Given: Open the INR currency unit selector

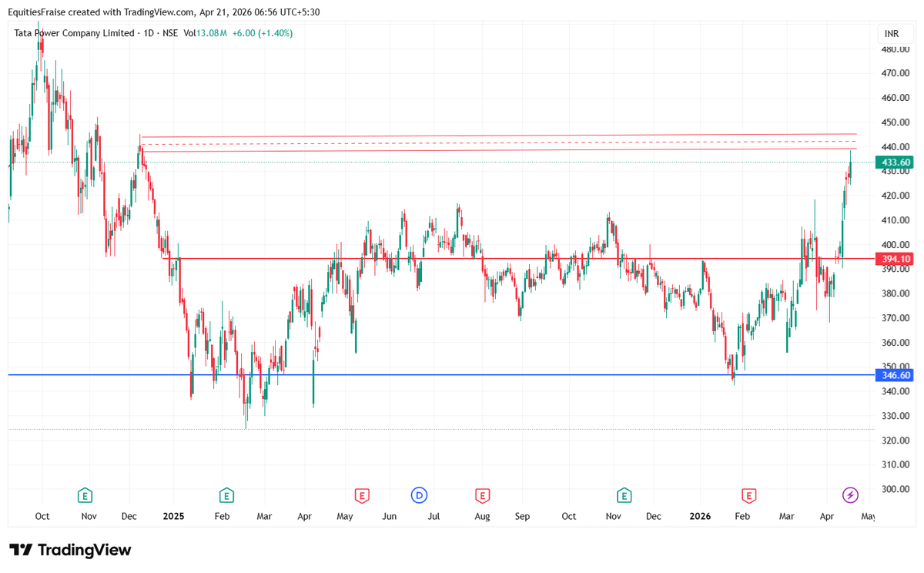Looking at the screenshot, I should [x=893, y=33].
